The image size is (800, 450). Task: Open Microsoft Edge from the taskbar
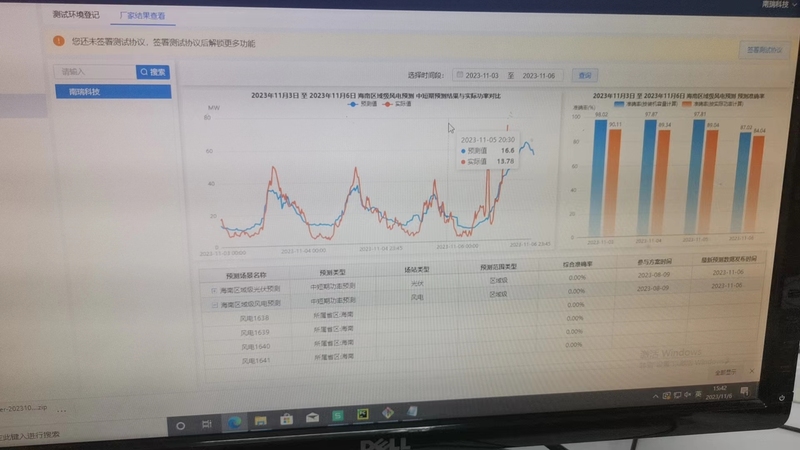(234, 422)
